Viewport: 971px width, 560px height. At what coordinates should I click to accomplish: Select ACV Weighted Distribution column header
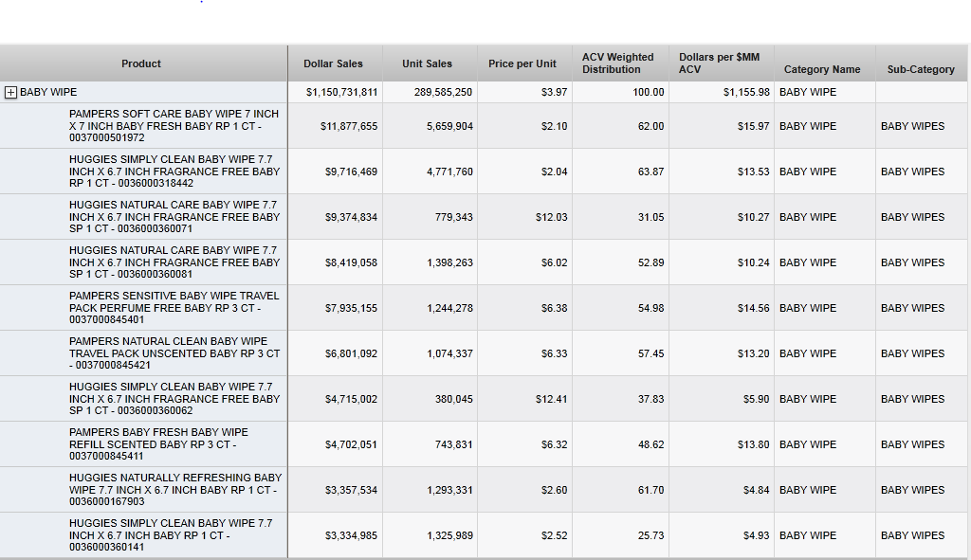(x=618, y=63)
